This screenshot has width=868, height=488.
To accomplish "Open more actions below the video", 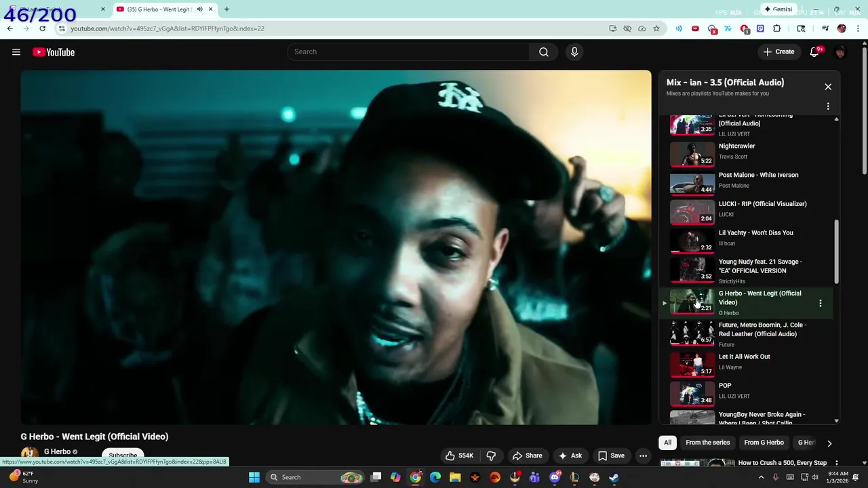I will (643, 455).
